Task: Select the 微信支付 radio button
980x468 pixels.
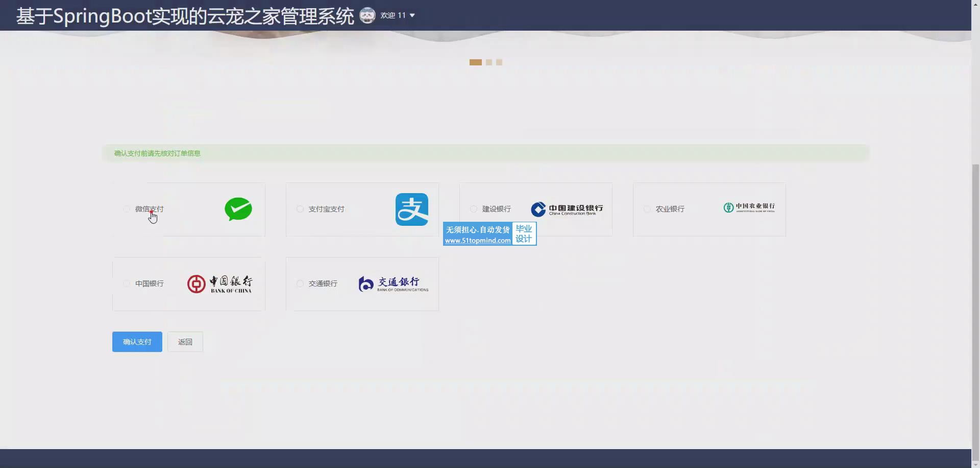Action: coord(127,209)
